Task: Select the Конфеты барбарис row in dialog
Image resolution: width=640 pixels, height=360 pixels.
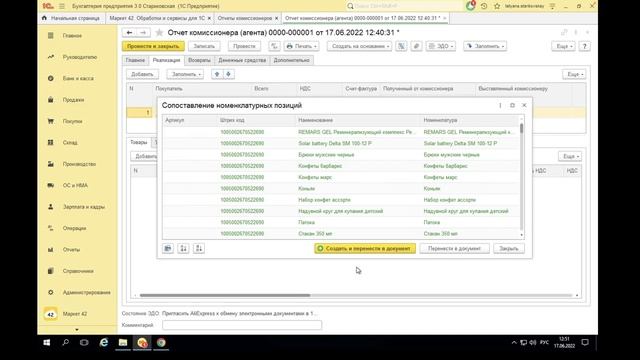Action: point(341,166)
